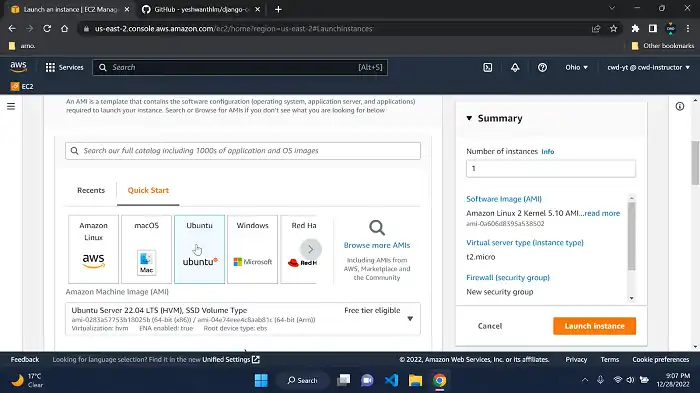Image resolution: width=700 pixels, height=393 pixels.
Task: Click the AWS logo home icon
Action: pos(18,67)
